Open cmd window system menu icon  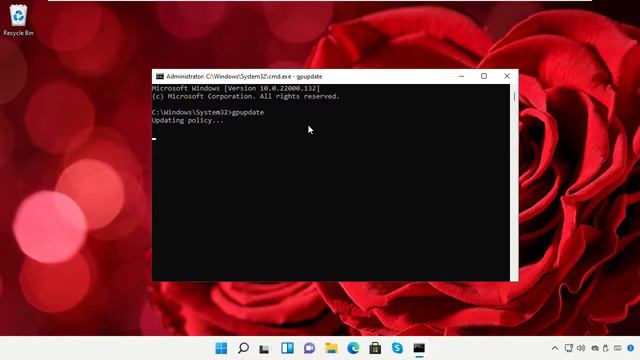point(160,76)
